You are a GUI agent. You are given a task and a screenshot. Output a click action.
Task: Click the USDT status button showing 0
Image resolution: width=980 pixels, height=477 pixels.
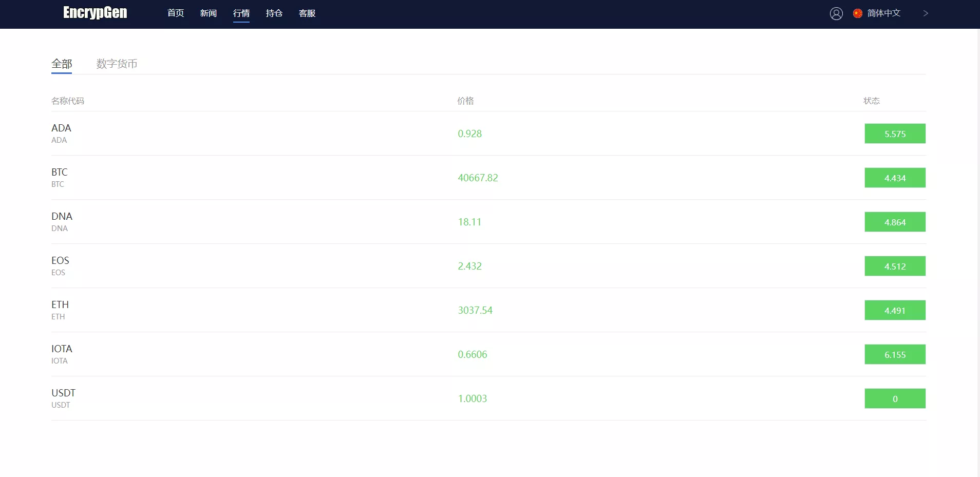(x=895, y=398)
